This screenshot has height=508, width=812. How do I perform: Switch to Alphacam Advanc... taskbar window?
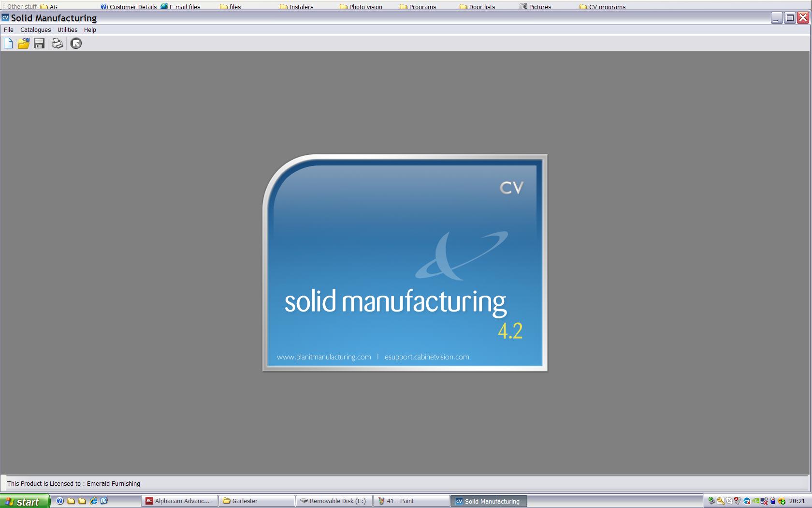pyautogui.click(x=179, y=501)
